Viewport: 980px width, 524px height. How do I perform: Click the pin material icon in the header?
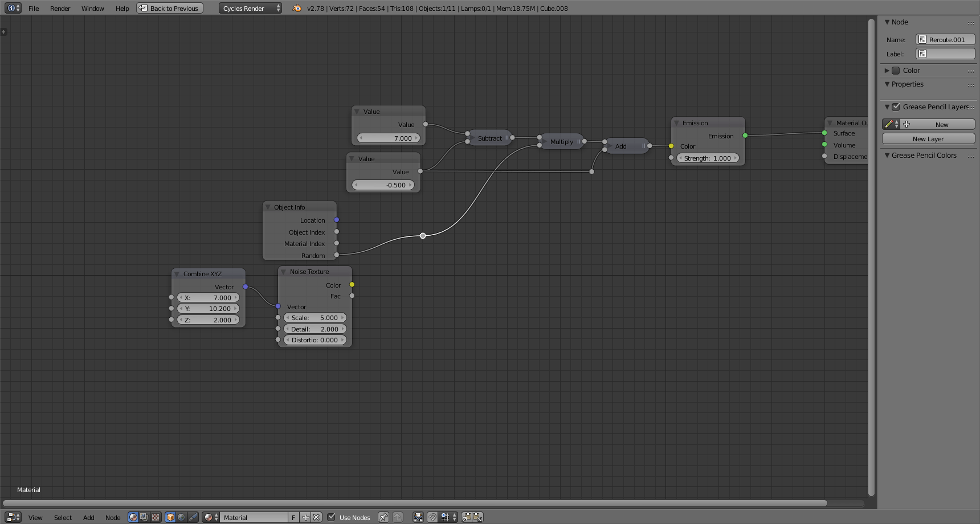(x=383, y=517)
